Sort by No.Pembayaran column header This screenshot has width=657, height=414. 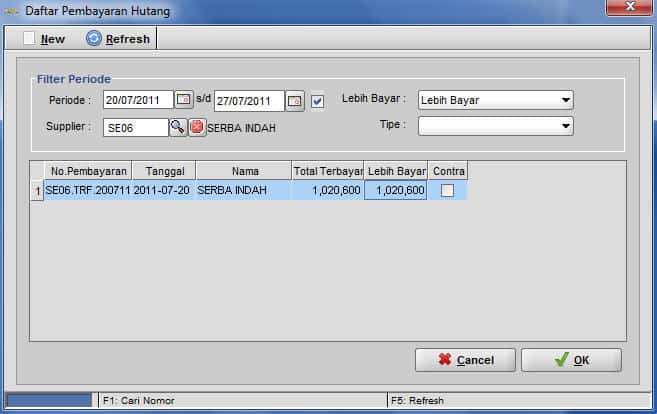[88, 171]
